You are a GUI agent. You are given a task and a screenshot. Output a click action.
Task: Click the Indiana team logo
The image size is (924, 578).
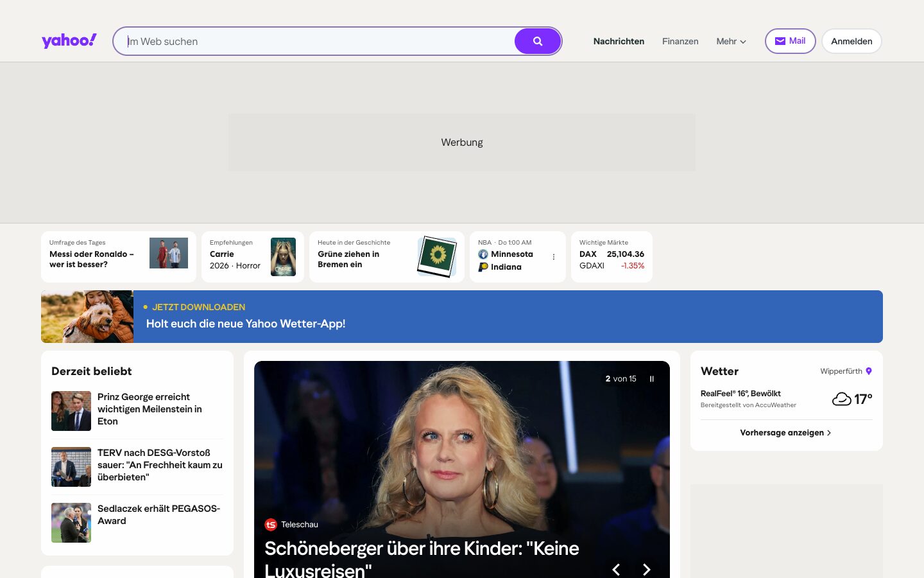coord(483,267)
